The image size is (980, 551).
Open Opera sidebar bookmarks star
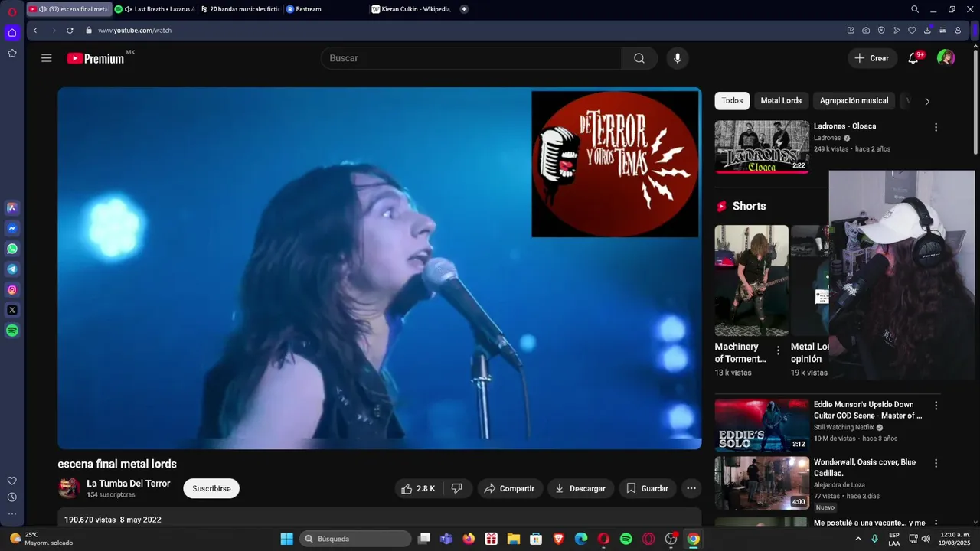click(11, 54)
